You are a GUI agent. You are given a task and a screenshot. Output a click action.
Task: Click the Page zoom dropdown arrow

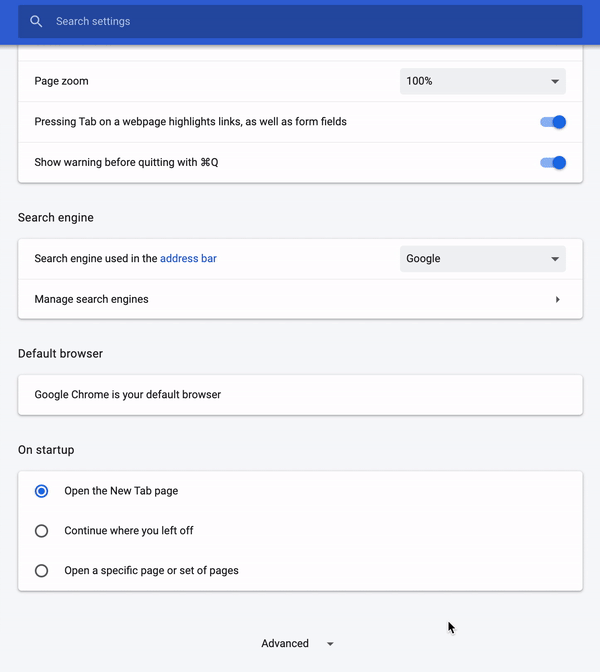pyautogui.click(x=555, y=81)
